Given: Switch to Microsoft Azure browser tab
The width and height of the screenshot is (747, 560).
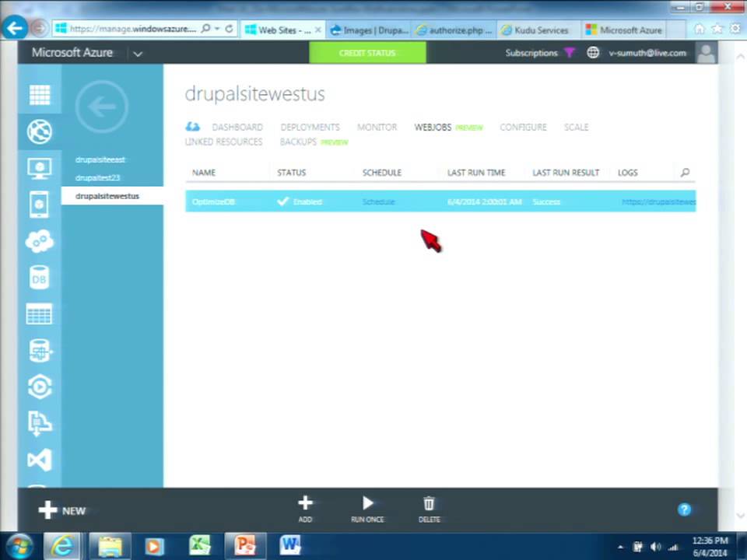Looking at the screenshot, I should click(623, 30).
